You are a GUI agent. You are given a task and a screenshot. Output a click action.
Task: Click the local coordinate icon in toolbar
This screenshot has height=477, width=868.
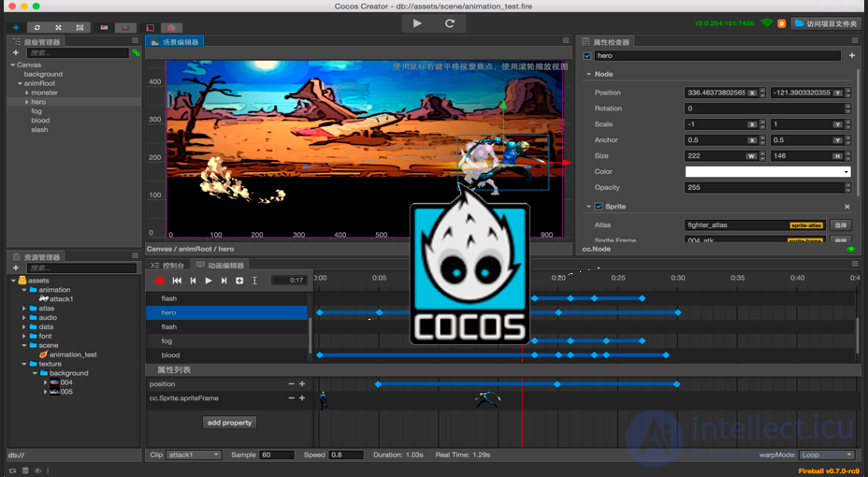[150, 28]
